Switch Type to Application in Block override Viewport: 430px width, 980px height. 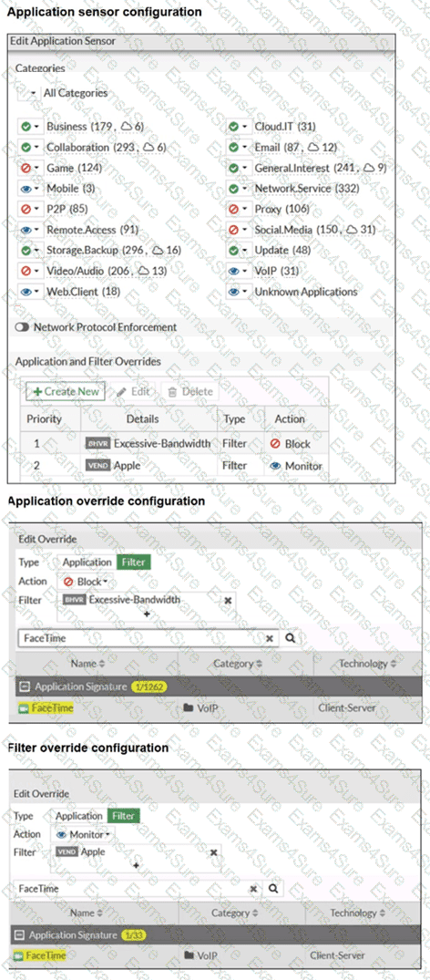[x=87, y=562]
